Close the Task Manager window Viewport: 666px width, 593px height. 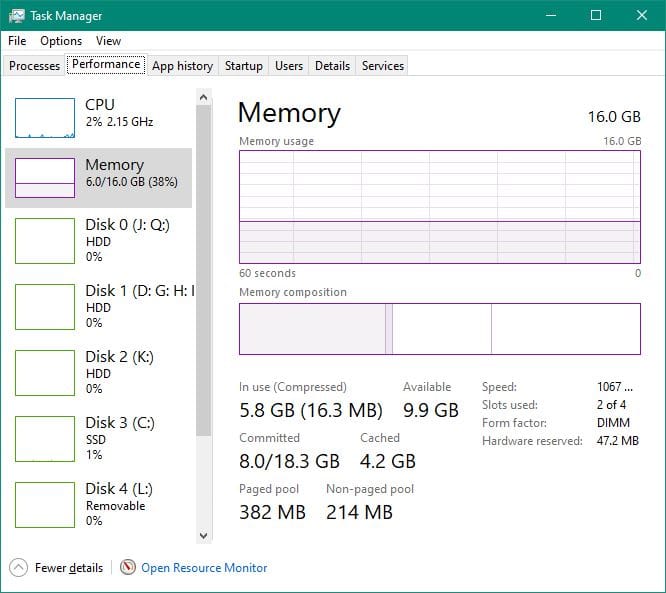coord(641,15)
